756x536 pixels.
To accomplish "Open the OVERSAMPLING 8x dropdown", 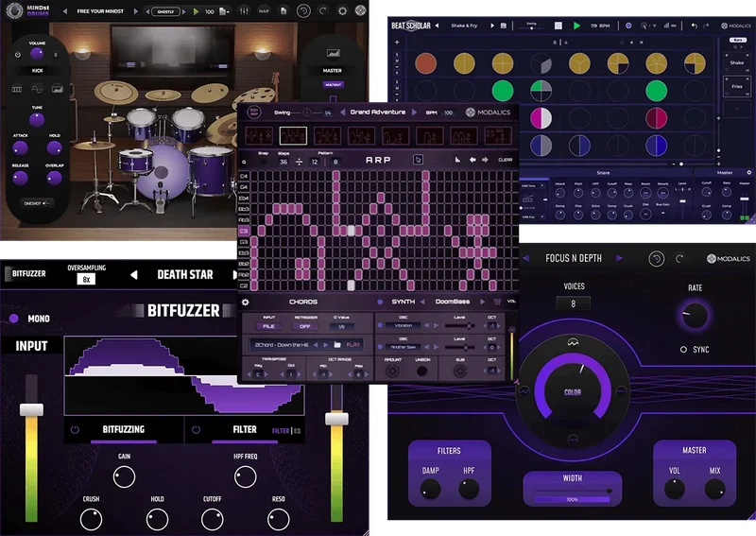I will pyautogui.click(x=86, y=279).
